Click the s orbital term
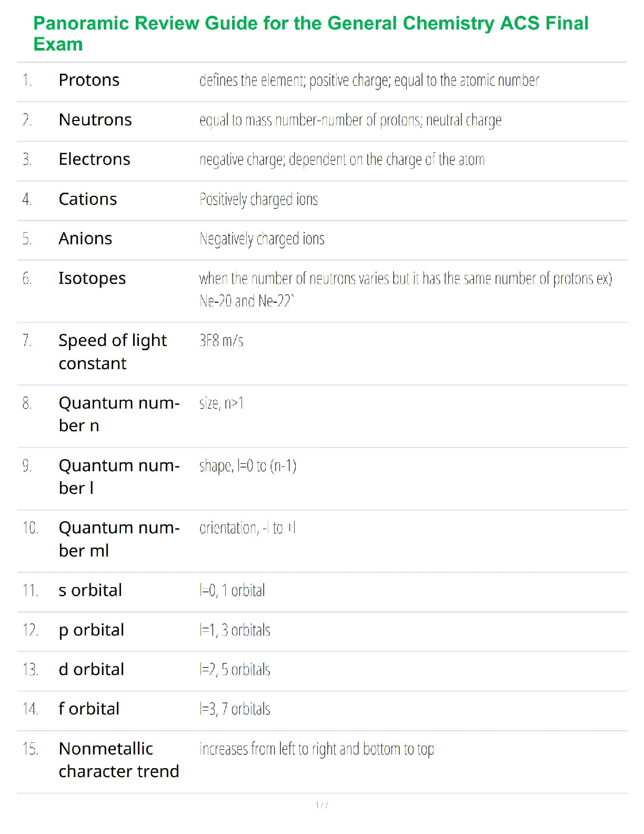Screen dimensions: 644x834 [x=90, y=590]
